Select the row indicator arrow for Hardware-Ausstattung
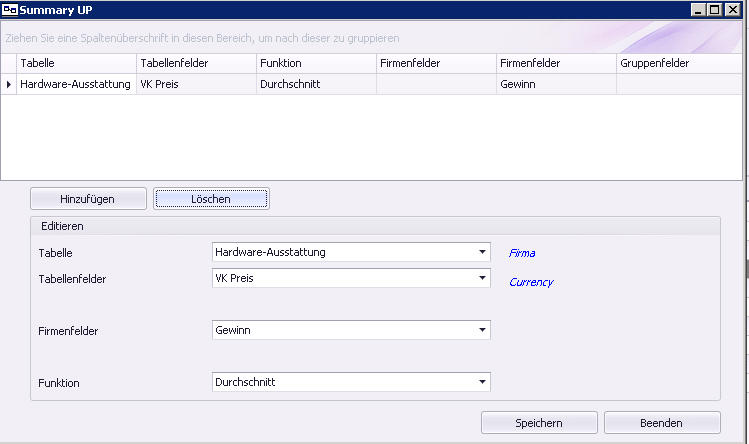Screen dimensions: 749x444 point(9,85)
